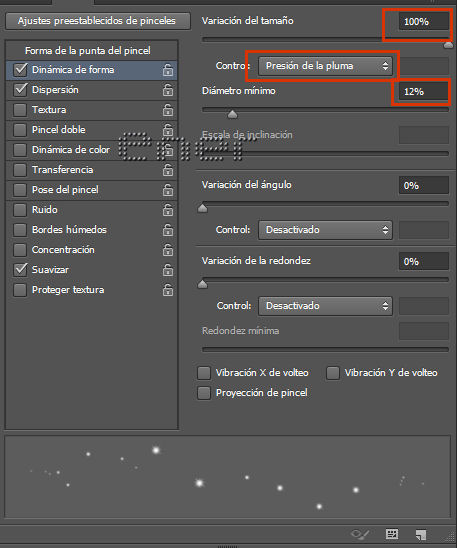The width and height of the screenshot is (457, 548).
Task: Click the lock icon beside Textura
Action: tap(168, 110)
